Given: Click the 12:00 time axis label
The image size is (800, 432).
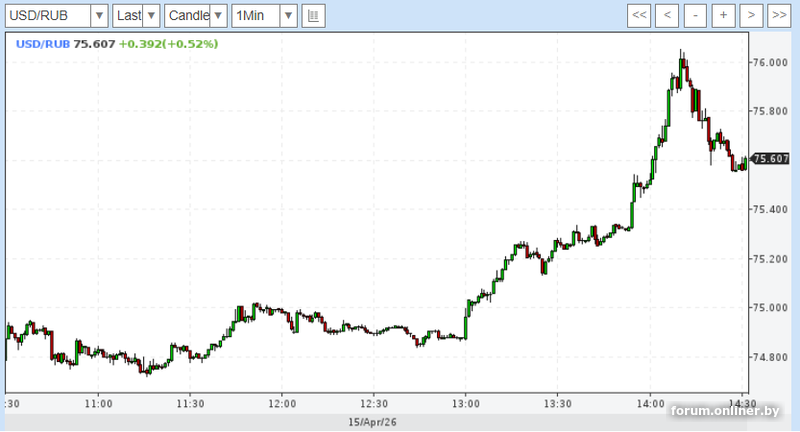Looking at the screenshot, I should point(282,404).
